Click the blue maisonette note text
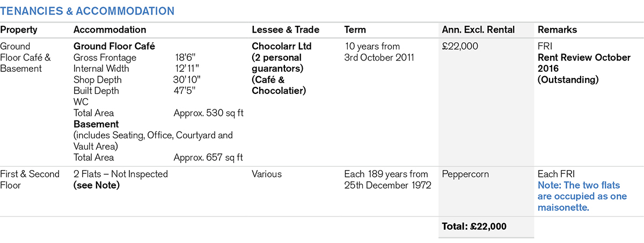The image size is (644, 243). point(582,196)
